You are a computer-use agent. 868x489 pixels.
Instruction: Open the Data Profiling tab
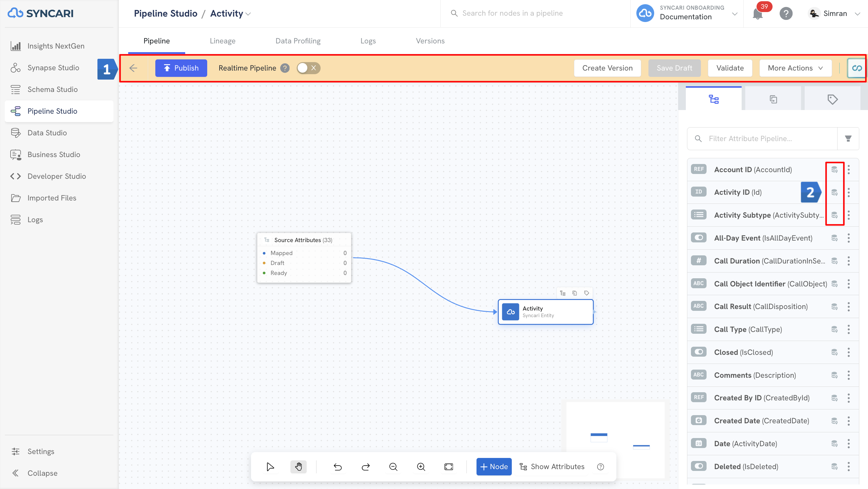(298, 41)
